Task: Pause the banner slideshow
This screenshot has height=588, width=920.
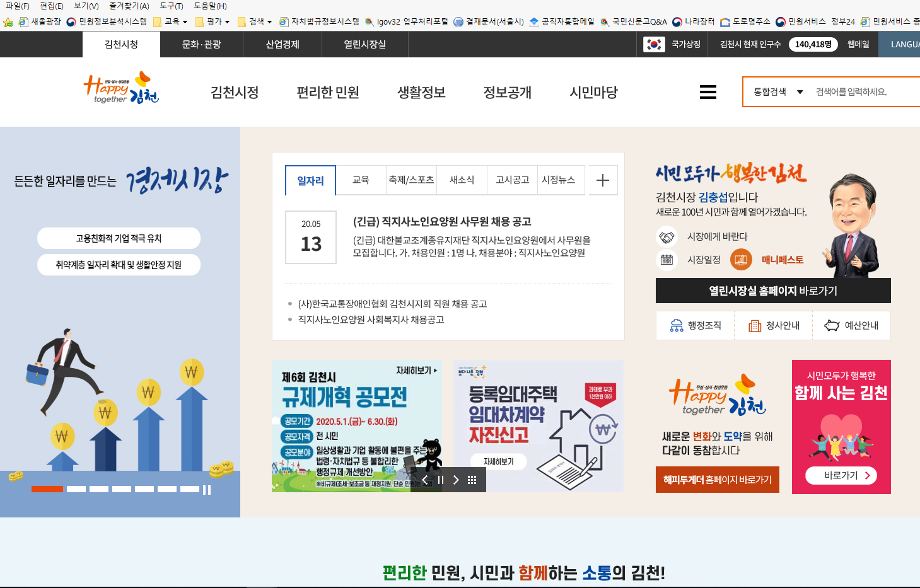Action: tap(441, 480)
